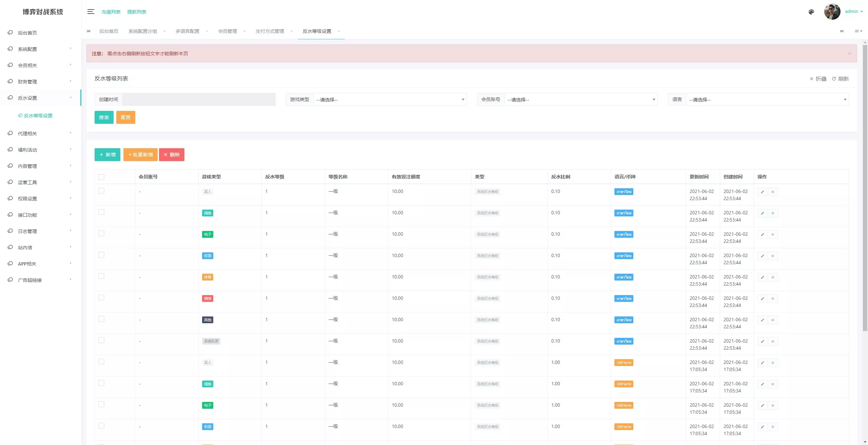Check the select-all header checkbox
868x445 pixels.
pos(101,177)
